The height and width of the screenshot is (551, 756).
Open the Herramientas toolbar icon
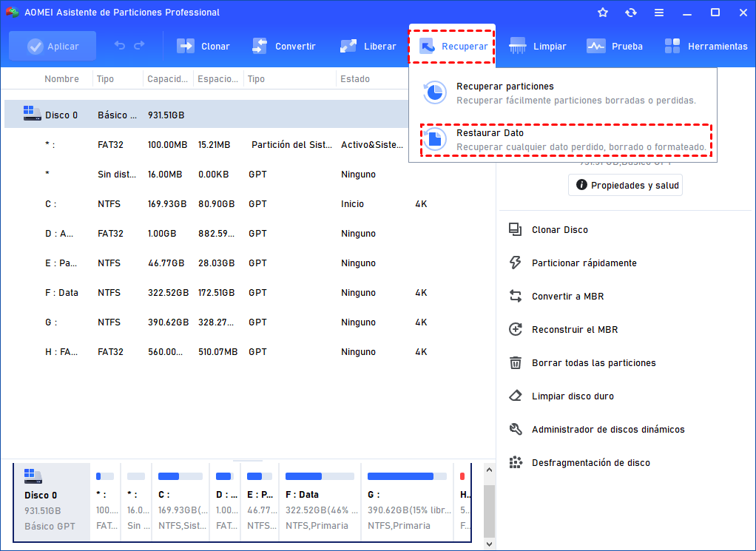coord(705,46)
